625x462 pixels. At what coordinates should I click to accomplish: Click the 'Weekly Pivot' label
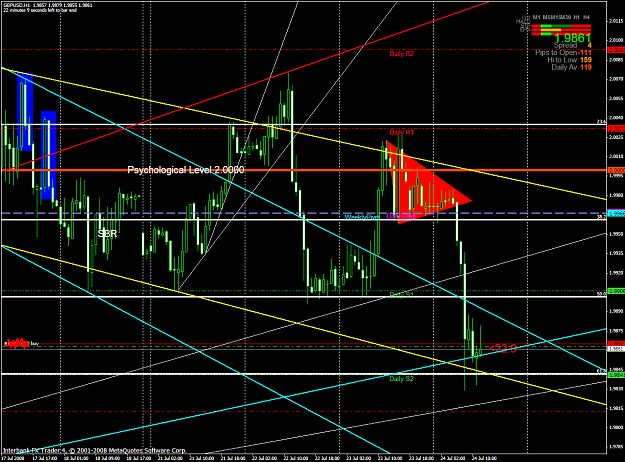[362, 217]
